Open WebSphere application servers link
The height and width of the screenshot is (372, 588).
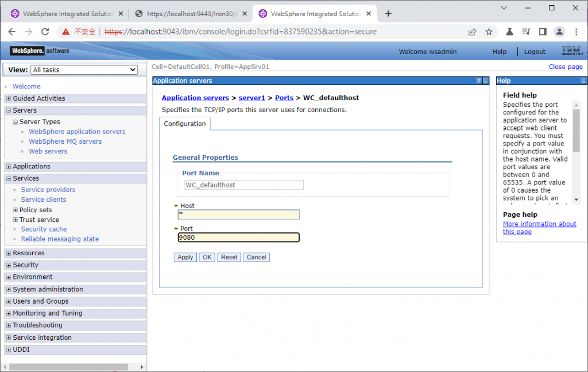pos(77,132)
